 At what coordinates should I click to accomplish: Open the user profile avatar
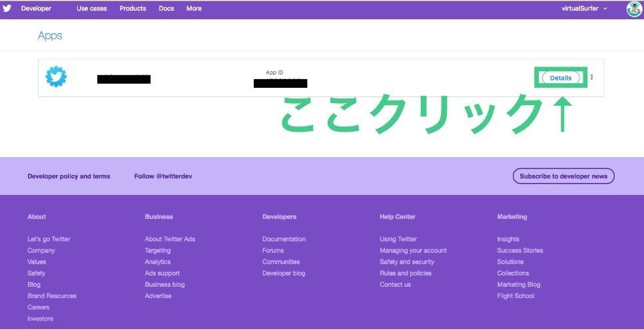[x=634, y=9]
